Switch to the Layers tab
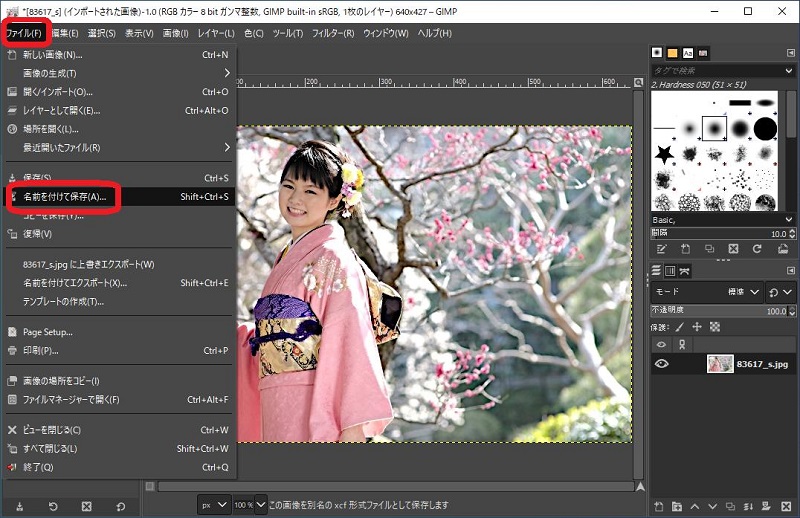Image resolution: width=800 pixels, height=518 pixels. tap(656, 271)
